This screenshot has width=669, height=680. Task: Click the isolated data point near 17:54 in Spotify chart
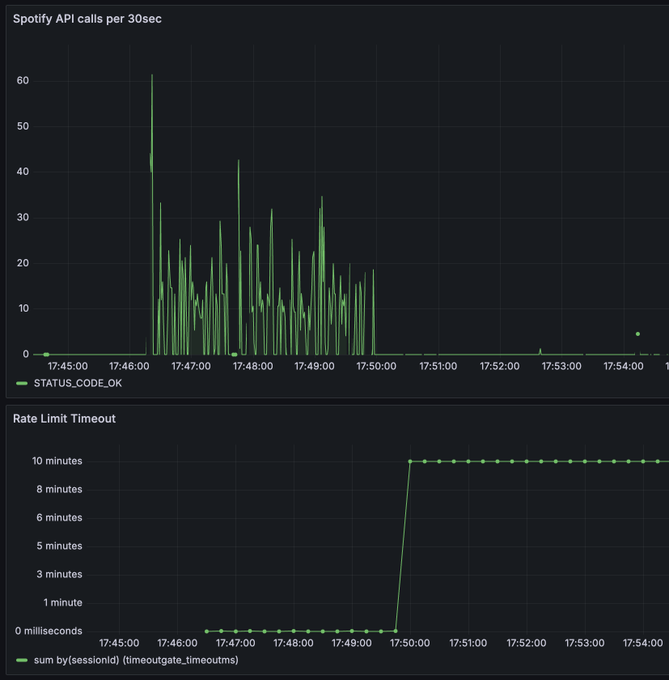[638, 334]
